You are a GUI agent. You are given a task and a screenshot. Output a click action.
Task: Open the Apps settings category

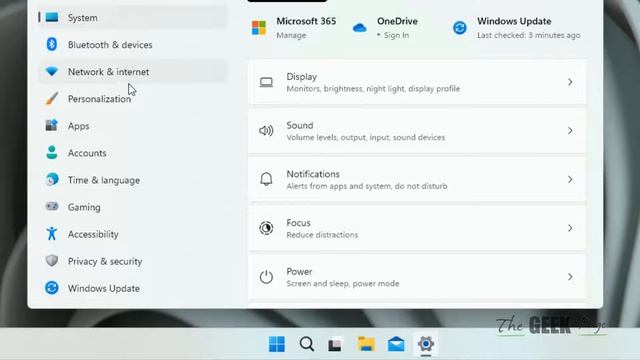tap(132, 126)
